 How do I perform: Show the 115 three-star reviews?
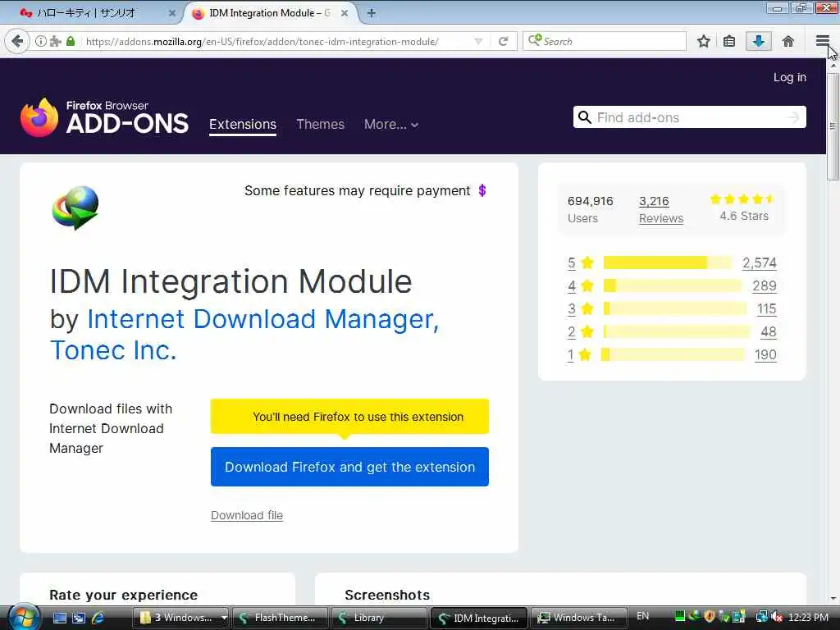click(767, 308)
